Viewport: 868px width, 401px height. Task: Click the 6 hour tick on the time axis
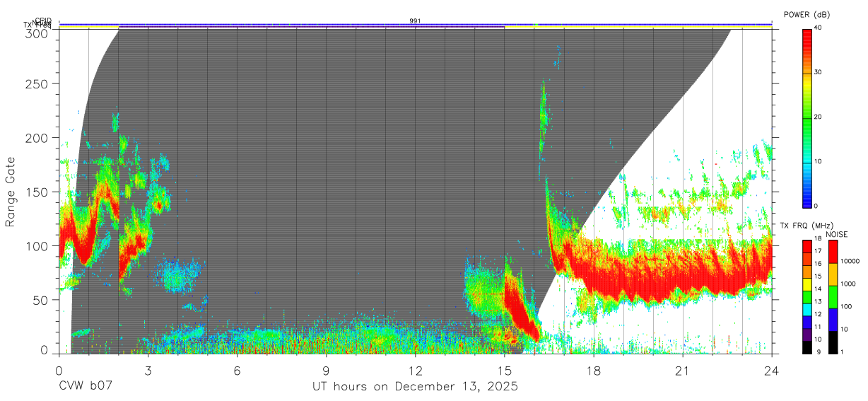(x=237, y=370)
